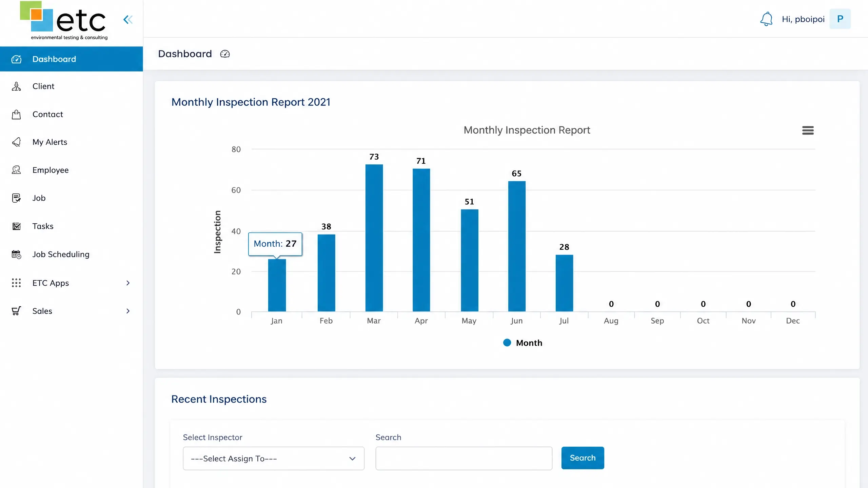Screen dimensions: 868x488
Task: Click the Recent Inspections heading
Action: coord(219,399)
